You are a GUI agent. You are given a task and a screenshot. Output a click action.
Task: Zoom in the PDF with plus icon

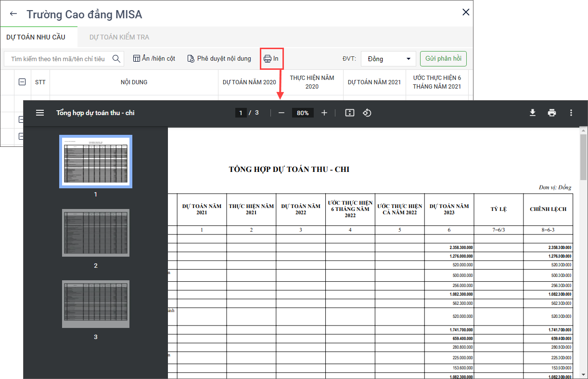tap(324, 113)
